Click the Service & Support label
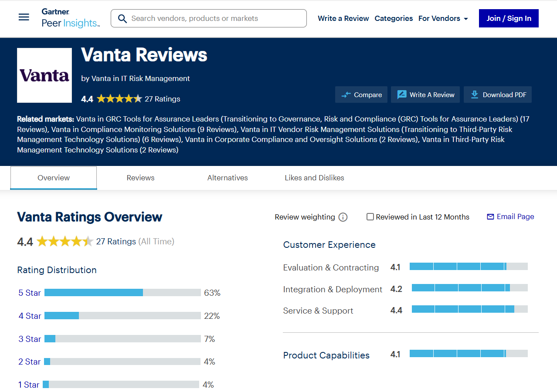557x392 pixels. click(318, 311)
